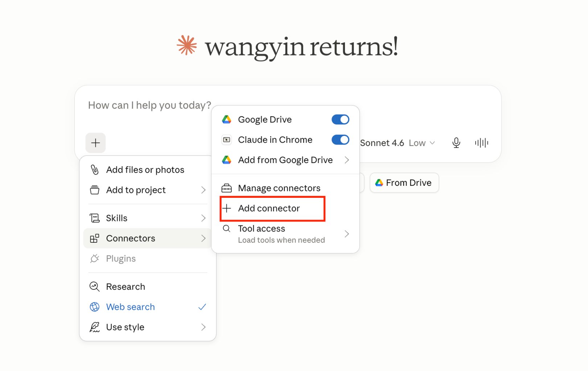Image resolution: width=588 pixels, height=371 pixels.
Task: Select Add connector menu item
Action: [273, 208]
